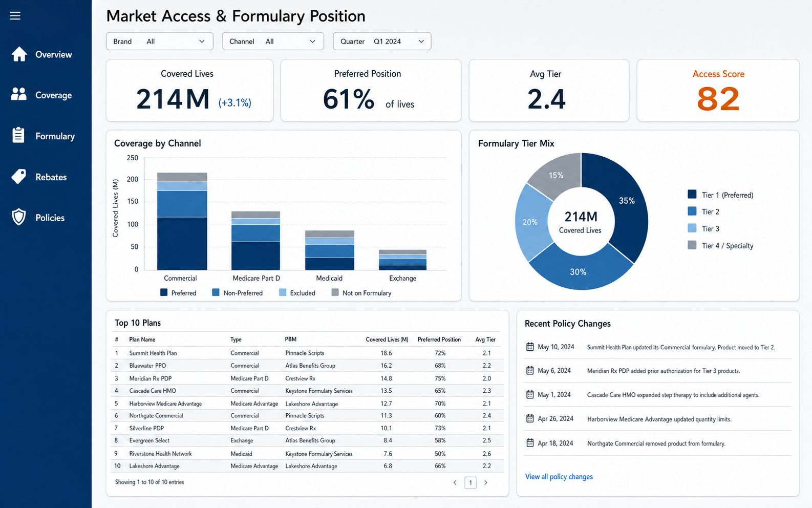Open View all policy changes link

559,477
